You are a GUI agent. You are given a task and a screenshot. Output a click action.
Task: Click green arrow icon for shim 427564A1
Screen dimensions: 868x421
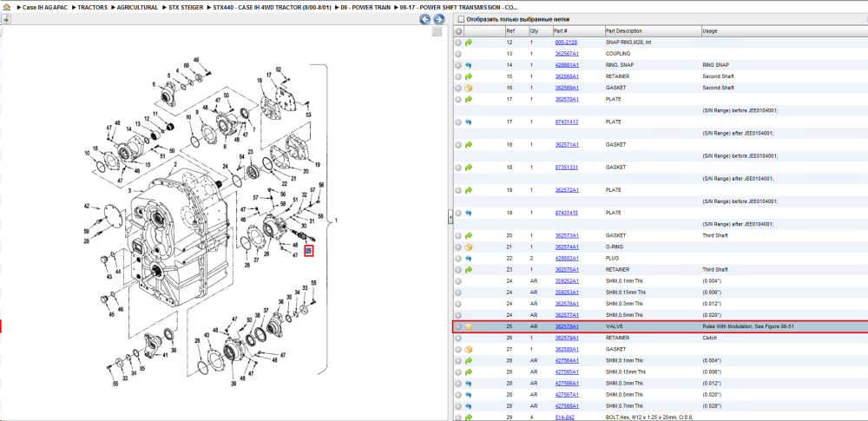[469, 360]
